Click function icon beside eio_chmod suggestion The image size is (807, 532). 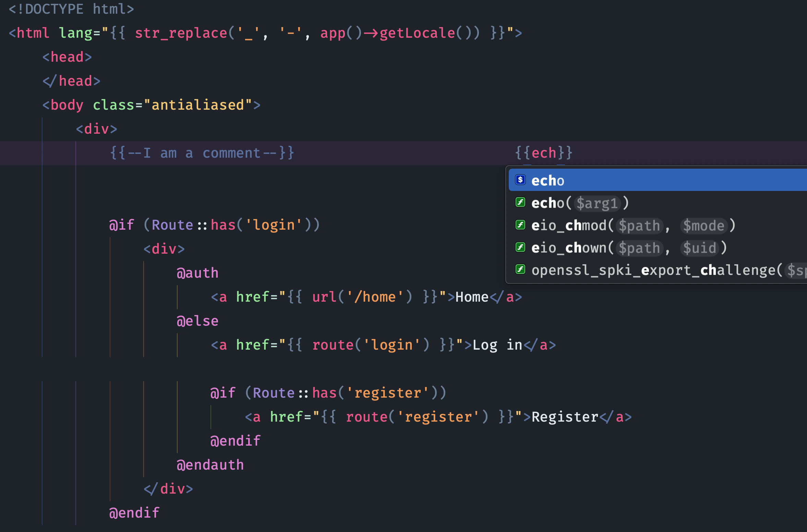(x=520, y=225)
